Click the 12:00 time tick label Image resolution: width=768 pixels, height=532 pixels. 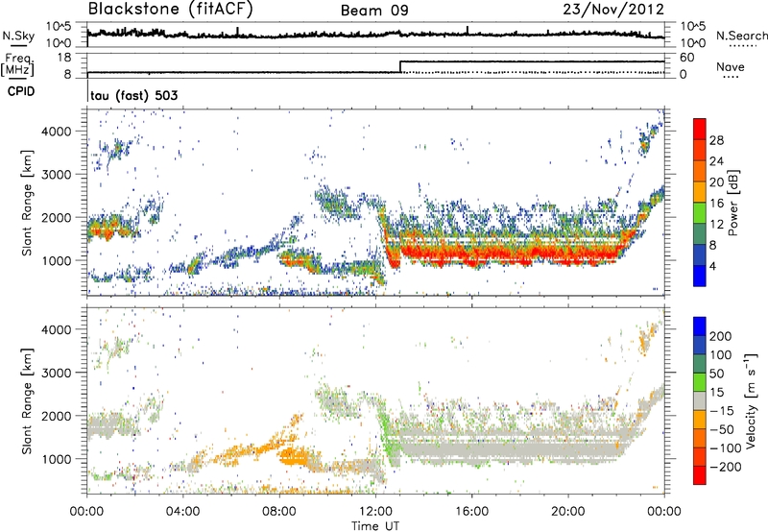click(375, 512)
